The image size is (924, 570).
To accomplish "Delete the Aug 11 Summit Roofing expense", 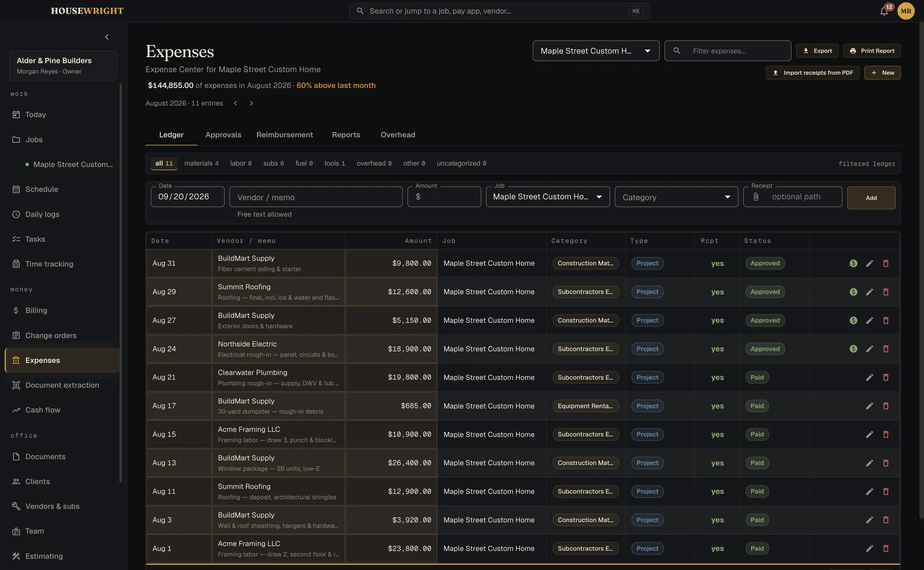I will tap(886, 492).
